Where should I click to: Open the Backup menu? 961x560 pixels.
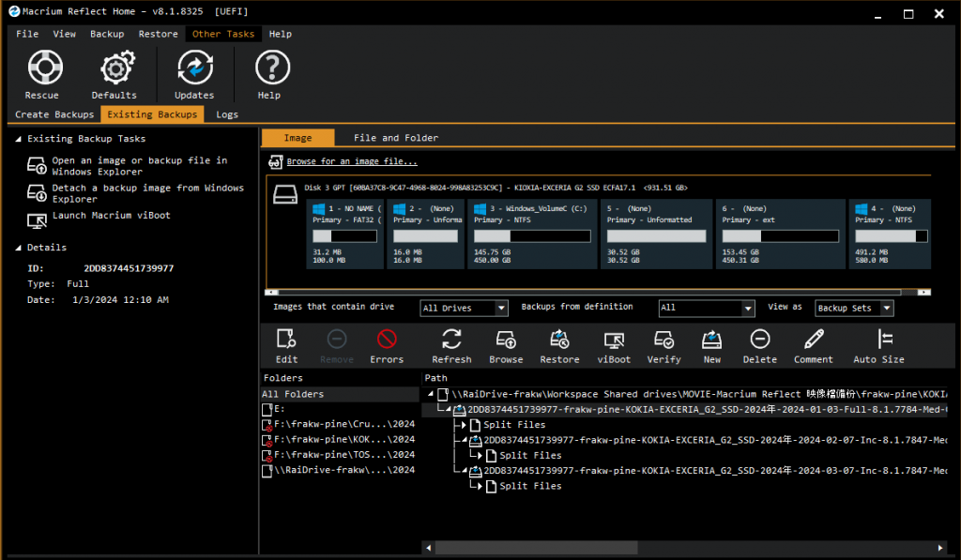107,34
